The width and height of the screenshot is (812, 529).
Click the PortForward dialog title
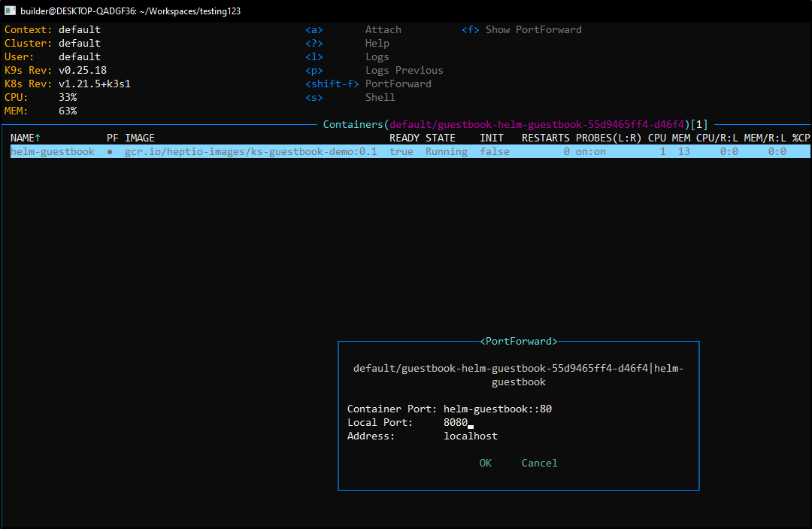[518, 341]
